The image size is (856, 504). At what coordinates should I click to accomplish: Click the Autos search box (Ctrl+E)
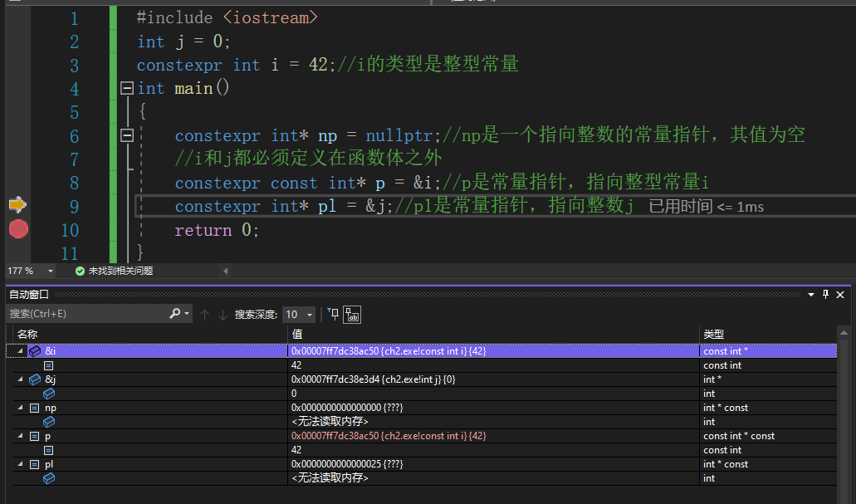(83, 314)
